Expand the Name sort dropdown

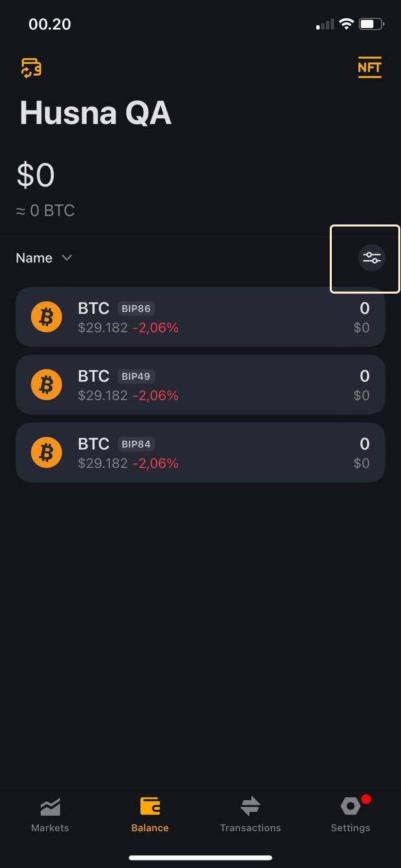[44, 258]
